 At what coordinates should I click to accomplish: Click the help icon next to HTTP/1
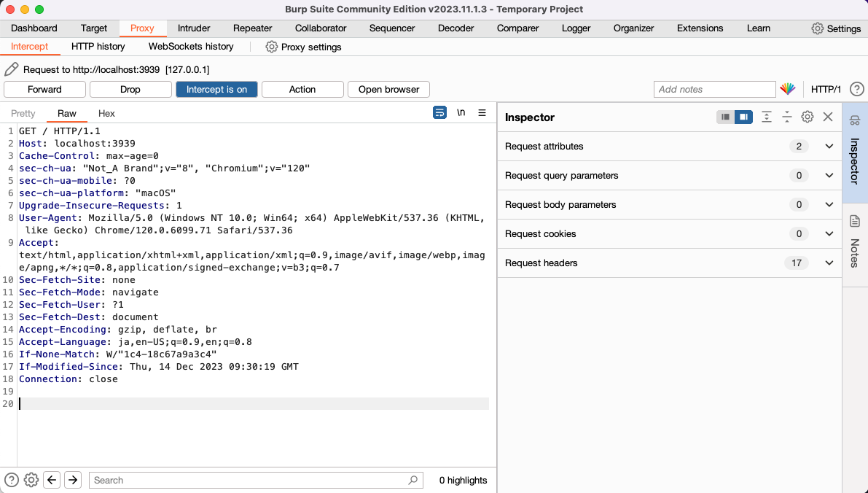[856, 89]
